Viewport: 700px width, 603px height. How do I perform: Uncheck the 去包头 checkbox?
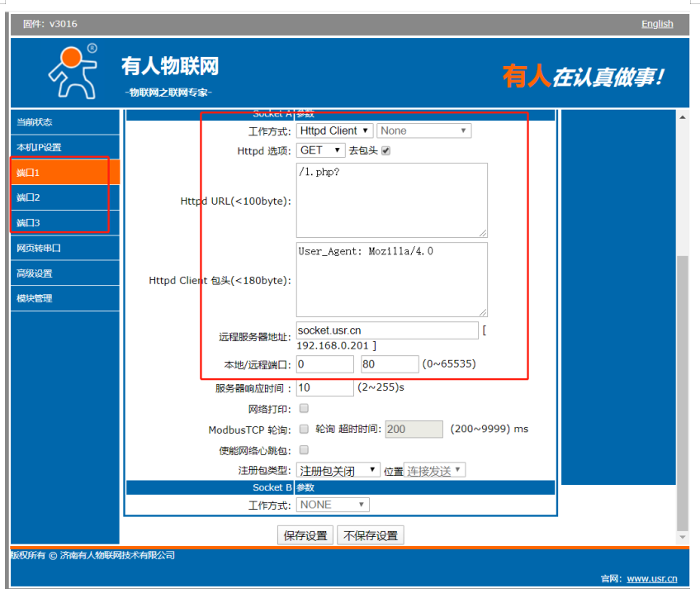click(385, 150)
